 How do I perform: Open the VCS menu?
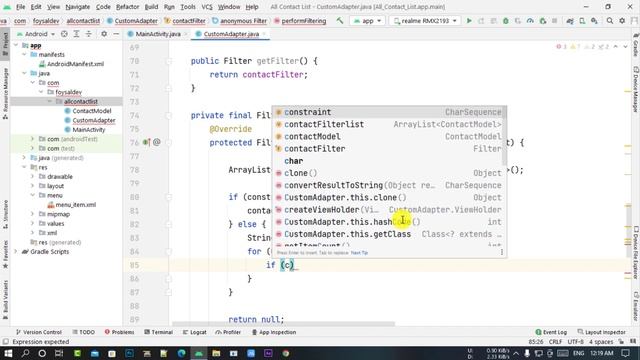pos(207,7)
